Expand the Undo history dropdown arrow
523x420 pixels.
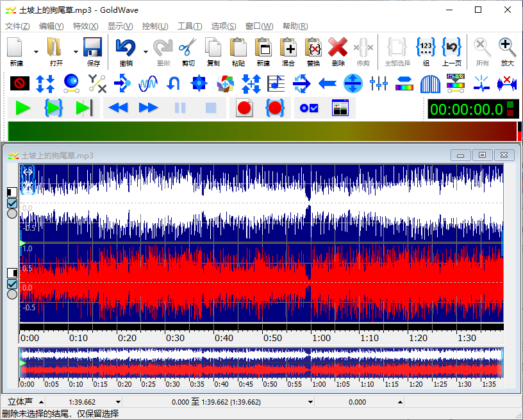click(x=145, y=52)
